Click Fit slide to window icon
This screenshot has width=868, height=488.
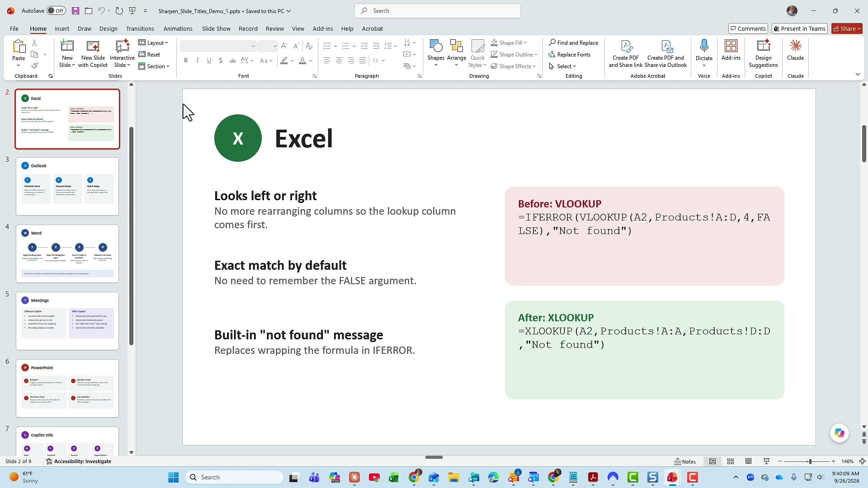[862, 461]
